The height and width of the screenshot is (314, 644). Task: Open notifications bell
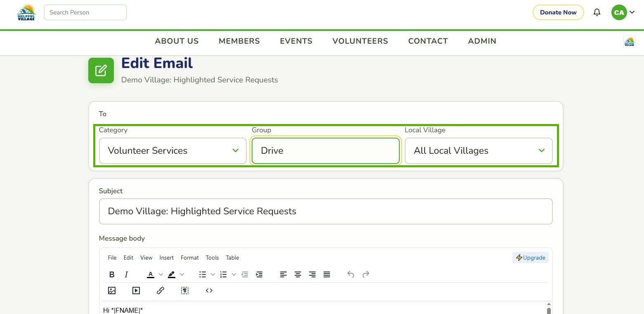(x=597, y=12)
